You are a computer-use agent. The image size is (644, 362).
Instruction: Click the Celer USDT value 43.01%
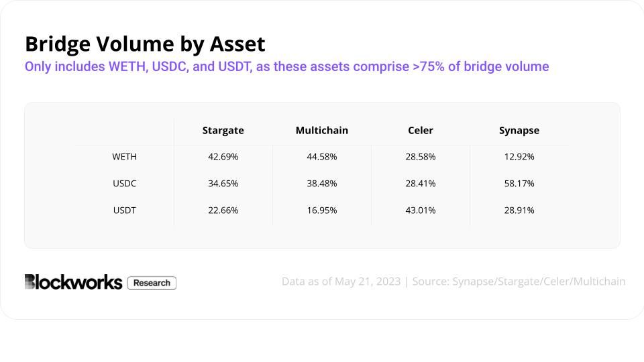tap(421, 210)
